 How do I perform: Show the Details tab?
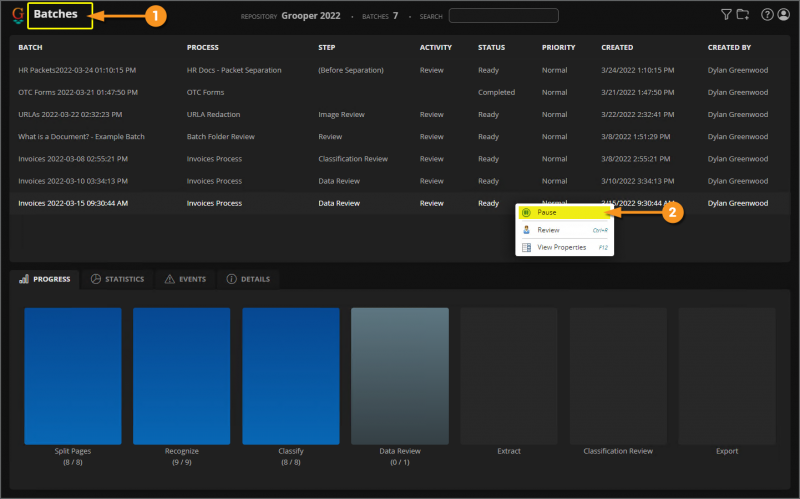[x=250, y=279]
